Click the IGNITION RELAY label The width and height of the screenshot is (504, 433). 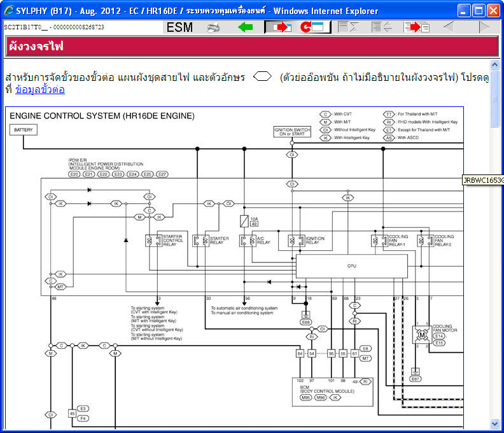click(x=315, y=241)
